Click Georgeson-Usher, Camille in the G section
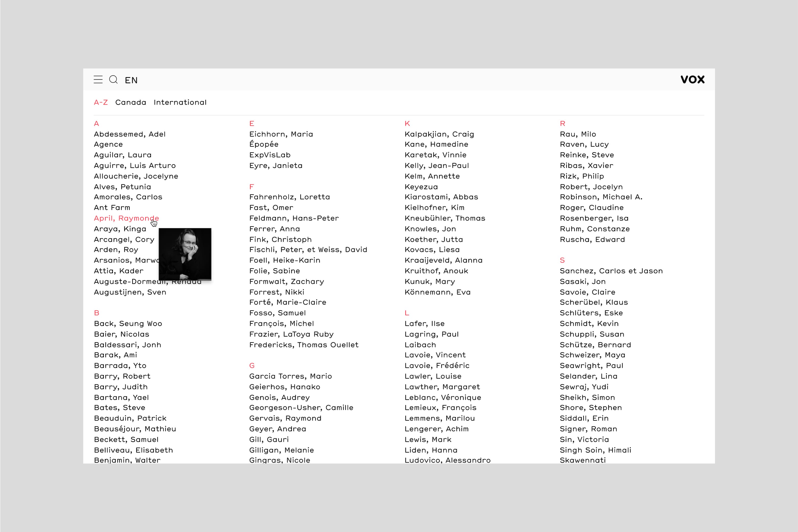 301,408
